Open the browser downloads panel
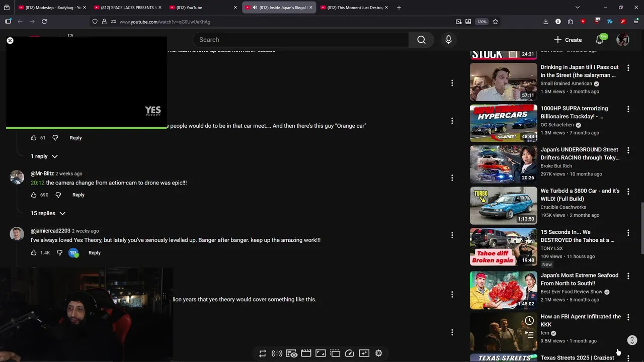Screen dimensions: 644x362 tap(546, 22)
